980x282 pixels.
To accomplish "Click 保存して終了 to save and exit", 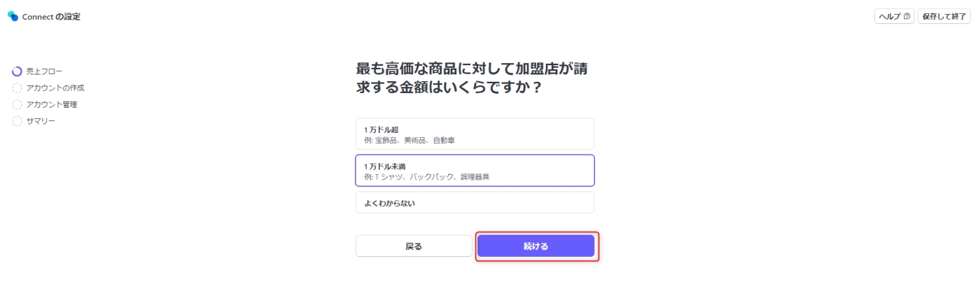I will click(x=944, y=16).
